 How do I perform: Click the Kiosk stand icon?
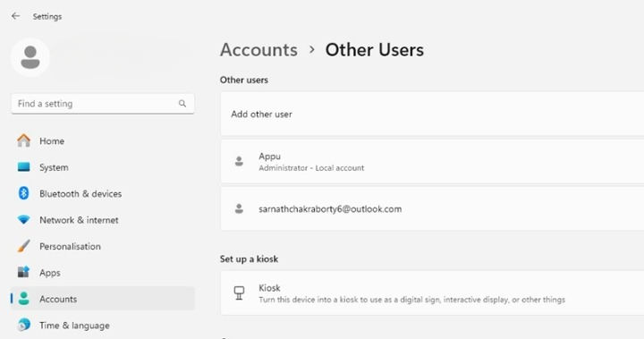(239, 293)
